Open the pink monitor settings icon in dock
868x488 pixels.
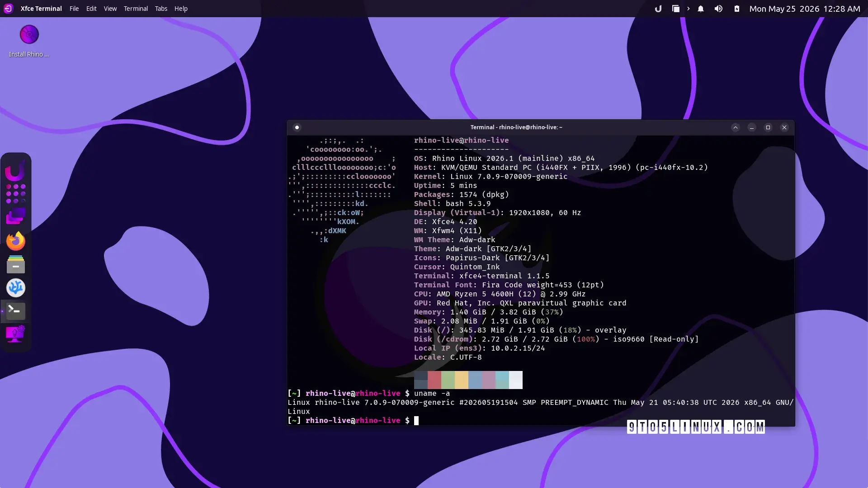tap(15, 334)
